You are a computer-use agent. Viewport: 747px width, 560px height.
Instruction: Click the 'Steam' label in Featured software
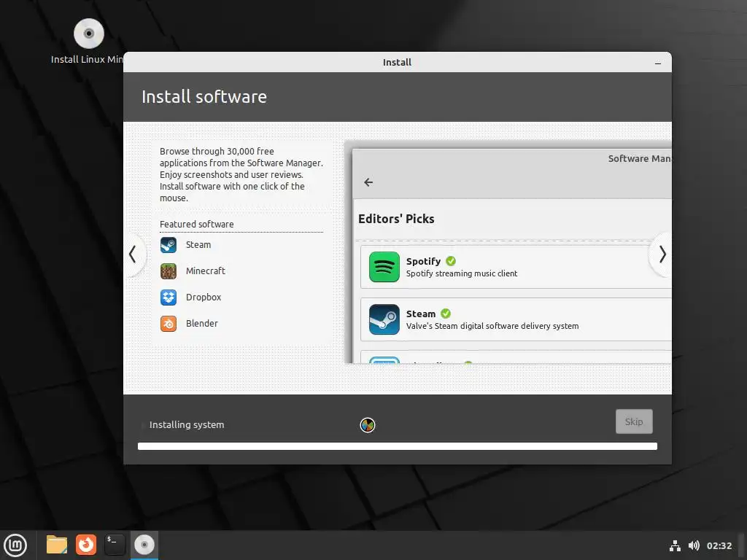[198, 245]
